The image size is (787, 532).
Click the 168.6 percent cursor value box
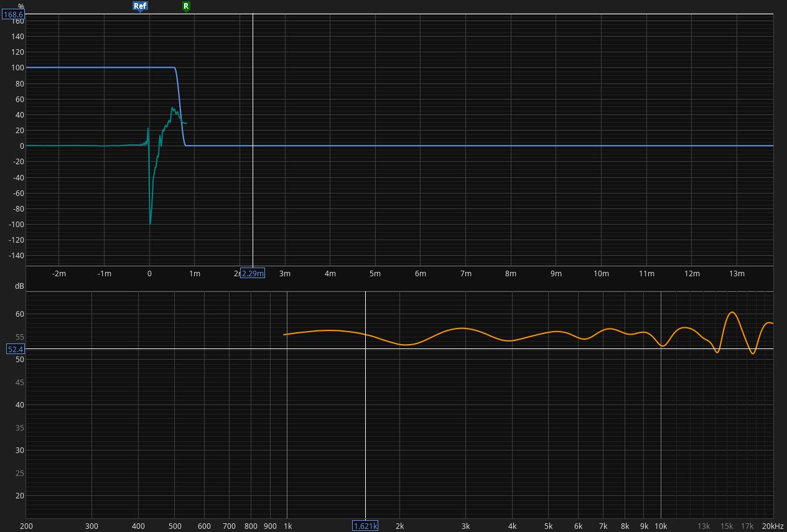click(13, 14)
